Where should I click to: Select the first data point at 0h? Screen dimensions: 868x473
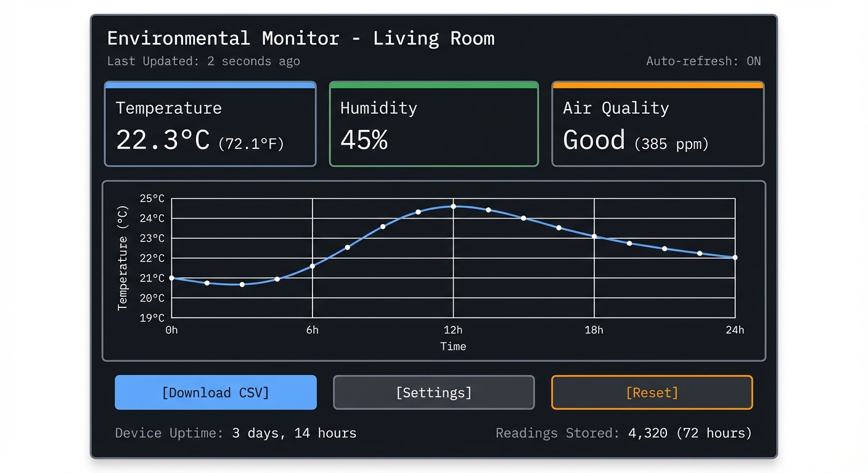coord(171,278)
